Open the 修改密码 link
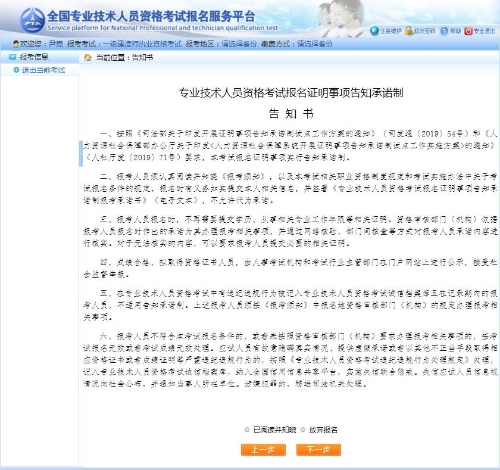This screenshot has width=500, height=470. pos(425,31)
